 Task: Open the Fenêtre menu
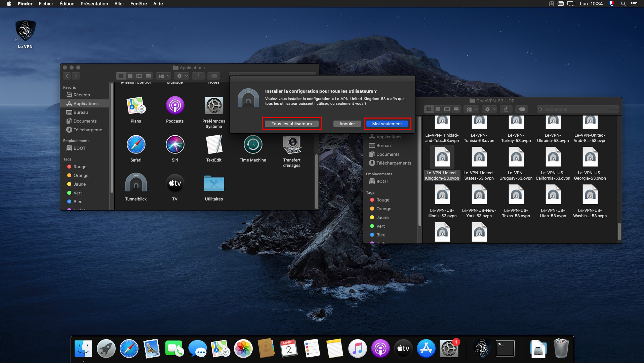tap(138, 4)
